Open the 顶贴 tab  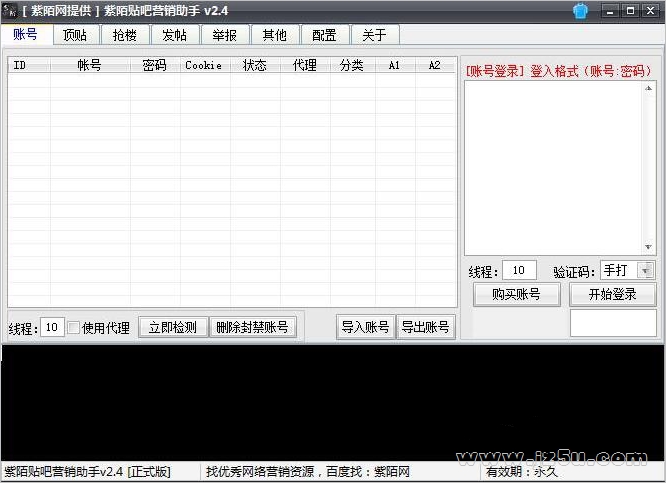click(75, 35)
